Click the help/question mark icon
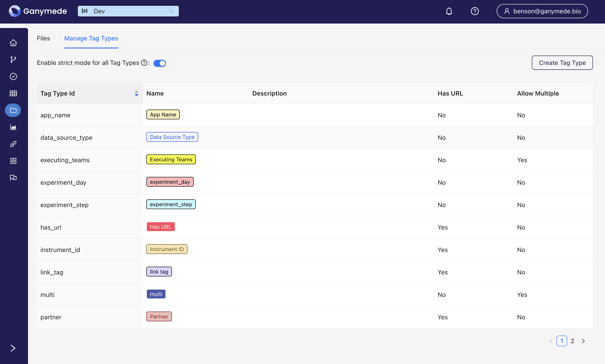Viewport: 605px width, 364px height. click(x=475, y=11)
